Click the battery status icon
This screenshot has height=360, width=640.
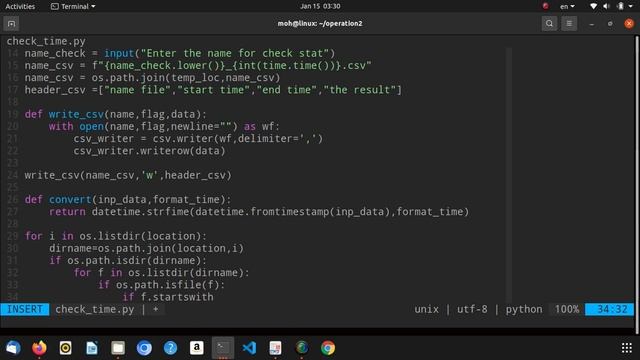point(620,6)
